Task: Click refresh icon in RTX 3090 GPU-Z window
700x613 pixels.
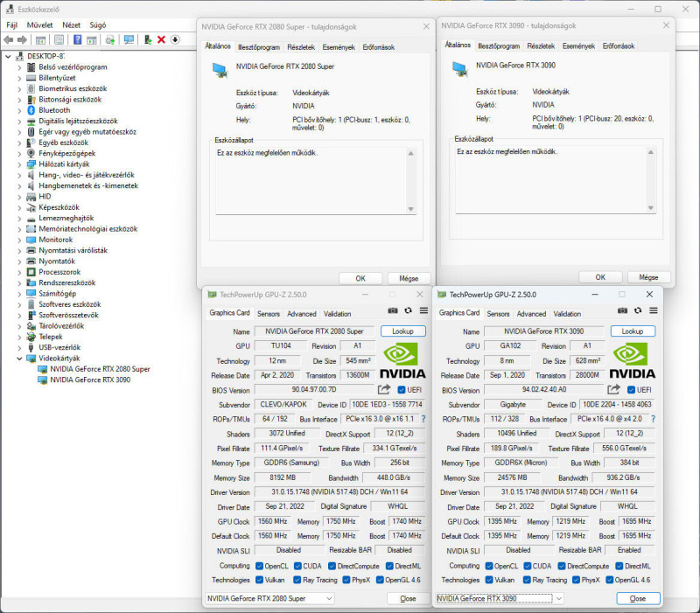Action: coord(638,310)
